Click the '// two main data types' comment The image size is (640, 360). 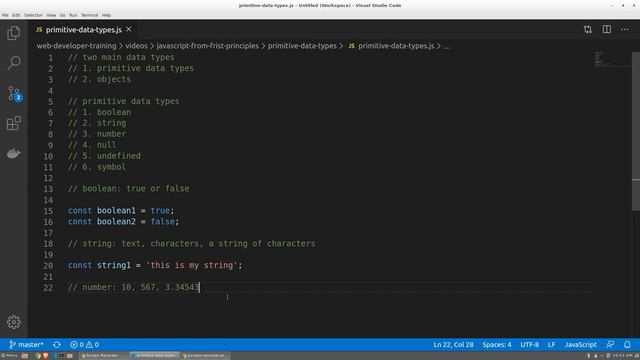click(x=121, y=58)
